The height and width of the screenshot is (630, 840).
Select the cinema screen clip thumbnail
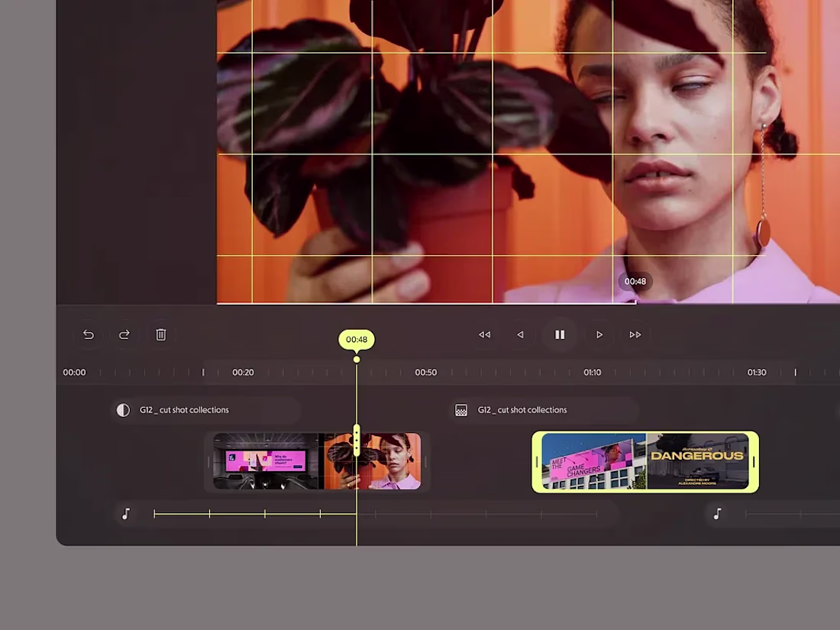click(266, 461)
